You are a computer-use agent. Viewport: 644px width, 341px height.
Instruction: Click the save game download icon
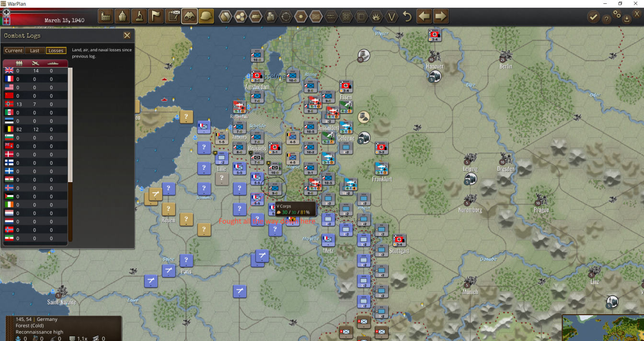pyautogui.click(x=627, y=19)
